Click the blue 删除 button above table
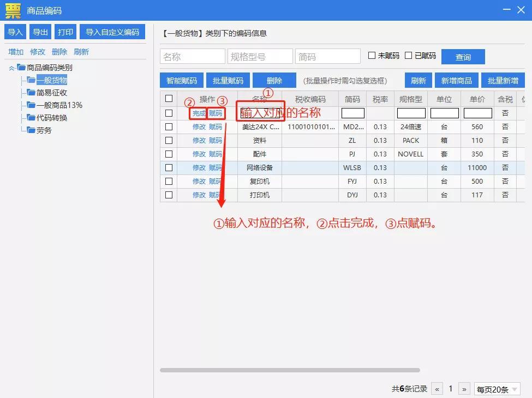This screenshot has height=398, width=532. coord(274,80)
